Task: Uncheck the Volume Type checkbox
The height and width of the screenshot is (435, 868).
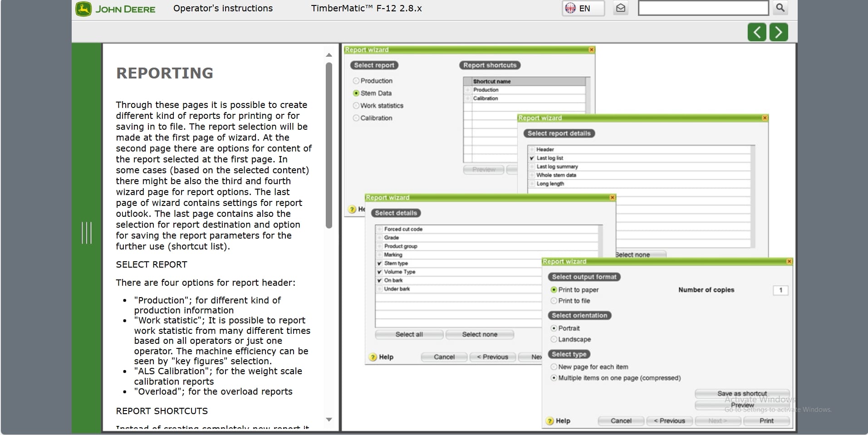Action: pos(379,272)
